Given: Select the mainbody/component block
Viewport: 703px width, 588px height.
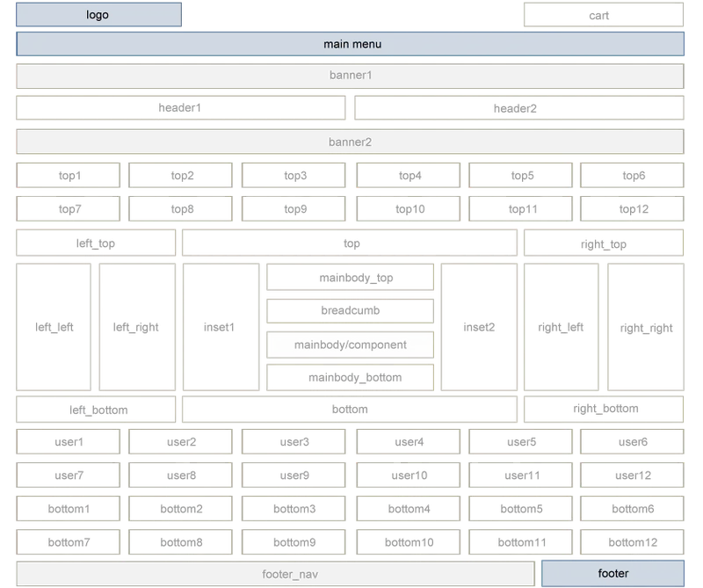Looking at the screenshot, I should tap(350, 345).
